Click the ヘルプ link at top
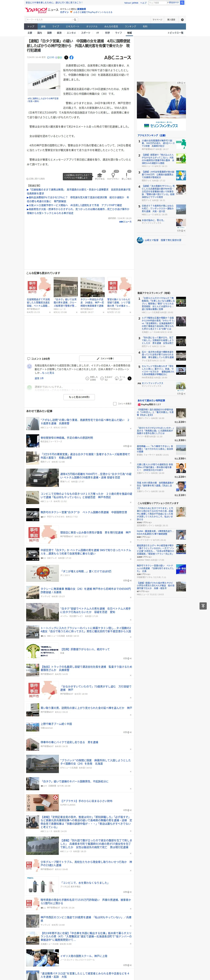Screen dimensions: 210x980 (143, 3)
